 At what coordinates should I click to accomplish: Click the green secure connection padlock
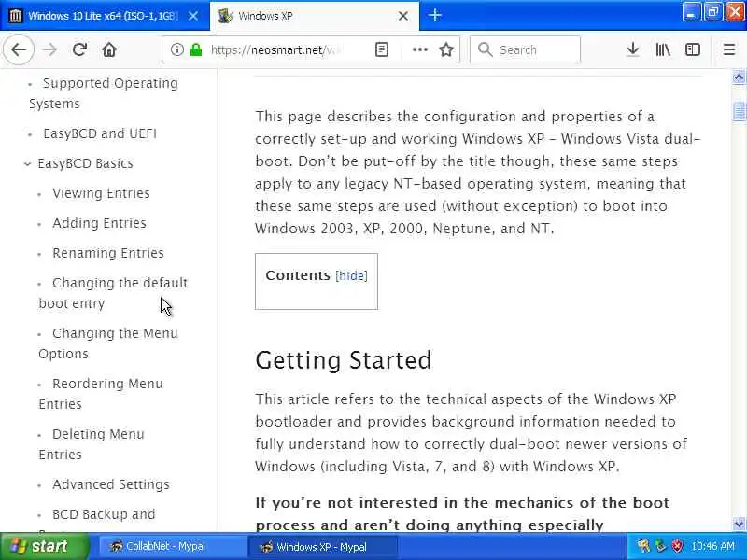tap(196, 49)
